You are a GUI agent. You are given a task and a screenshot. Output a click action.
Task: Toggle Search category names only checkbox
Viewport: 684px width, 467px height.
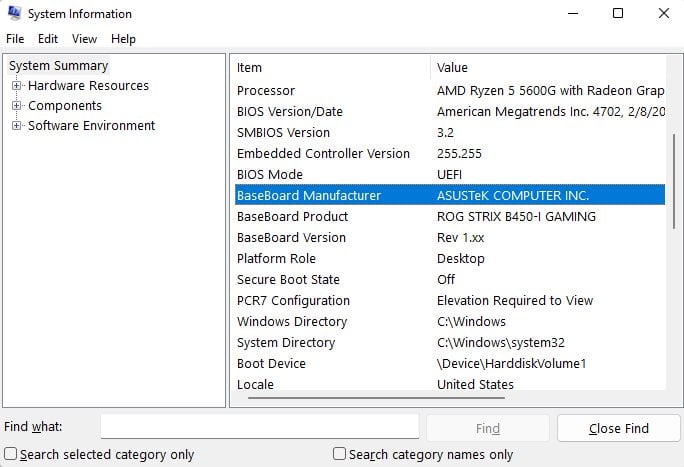tap(340, 454)
